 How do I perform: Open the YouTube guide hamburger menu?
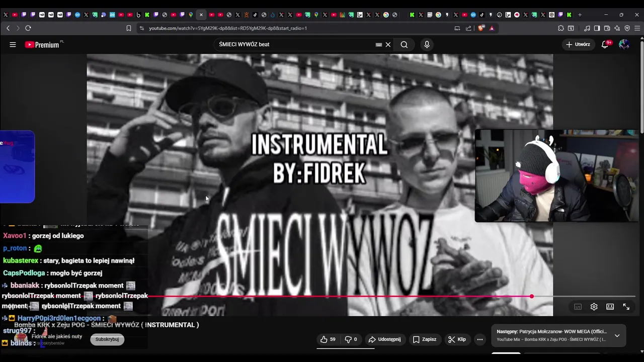click(13, 44)
